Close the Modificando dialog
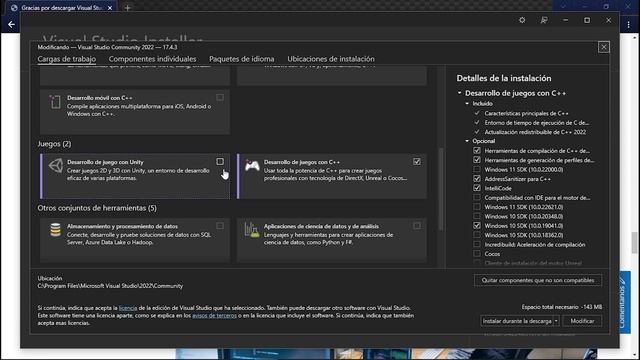This screenshot has width=640, height=360. pos(604,47)
